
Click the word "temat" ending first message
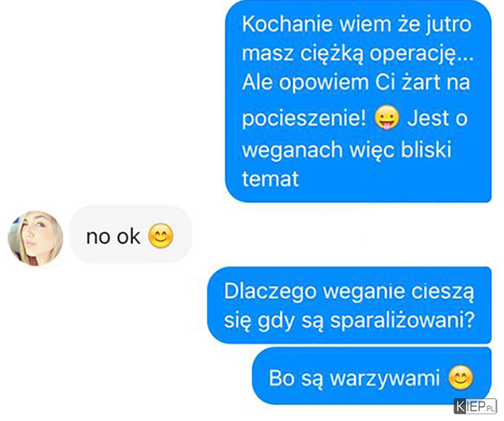[270, 179]
